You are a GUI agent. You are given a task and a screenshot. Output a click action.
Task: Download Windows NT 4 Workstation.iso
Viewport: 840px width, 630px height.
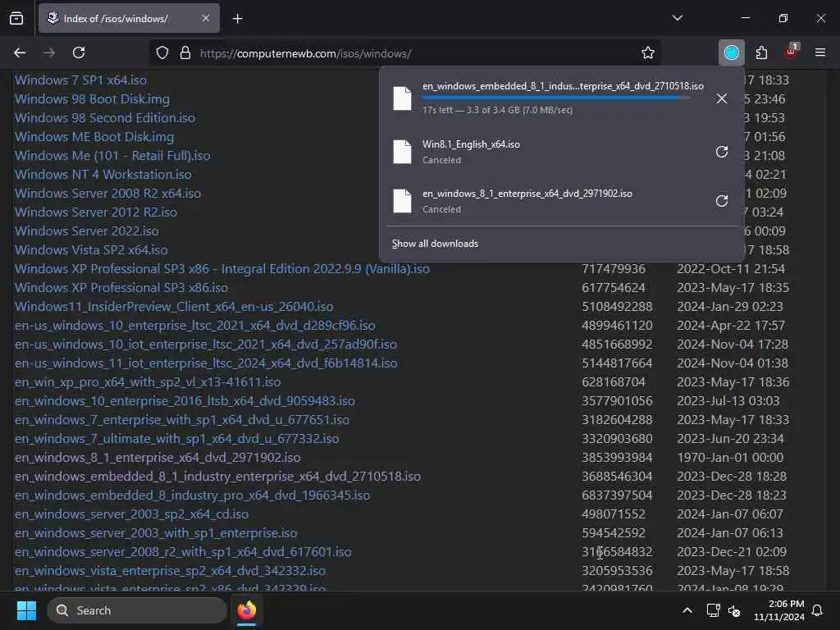[103, 175]
